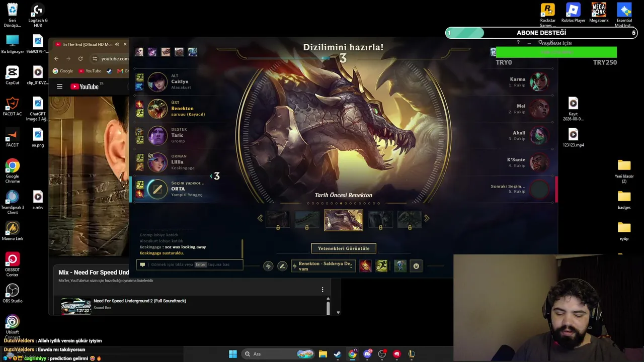Open the 123123.mp4 file on desktop
The width and height of the screenshot is (644, 362).
click(573, 137)
